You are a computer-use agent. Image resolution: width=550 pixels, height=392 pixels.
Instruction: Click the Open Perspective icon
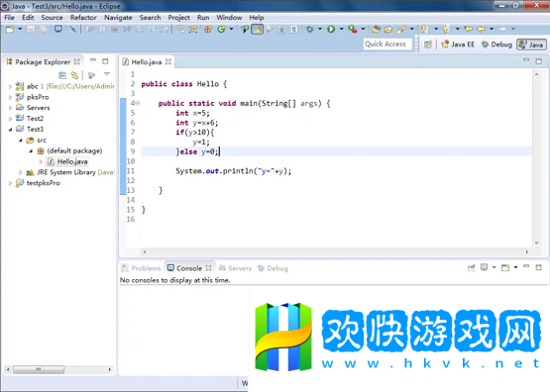click(x=428, y=45)
